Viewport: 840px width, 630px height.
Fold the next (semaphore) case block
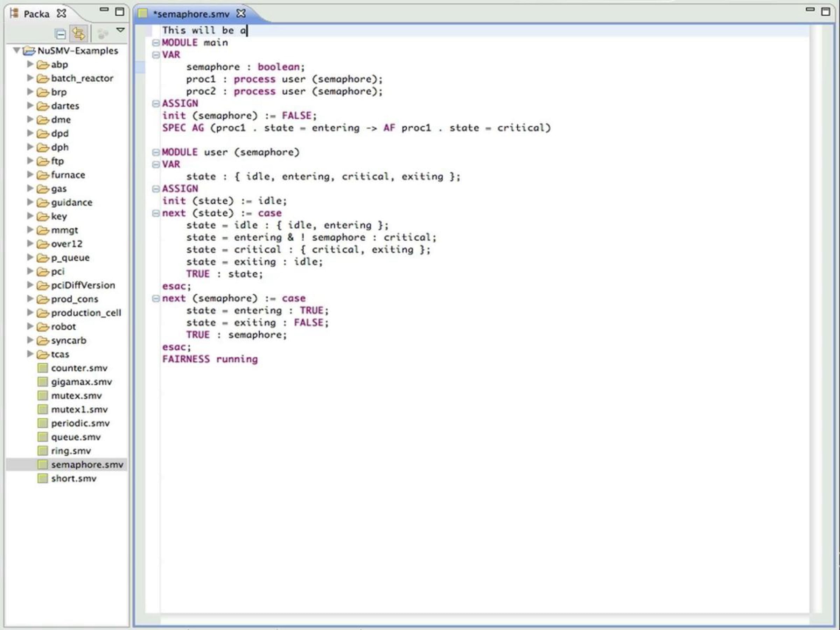pyautogui.click(x=156, y=299)
